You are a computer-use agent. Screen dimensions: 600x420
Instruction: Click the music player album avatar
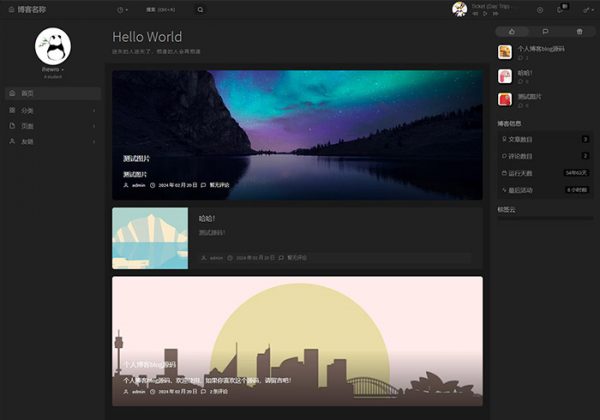pos(459,9)
